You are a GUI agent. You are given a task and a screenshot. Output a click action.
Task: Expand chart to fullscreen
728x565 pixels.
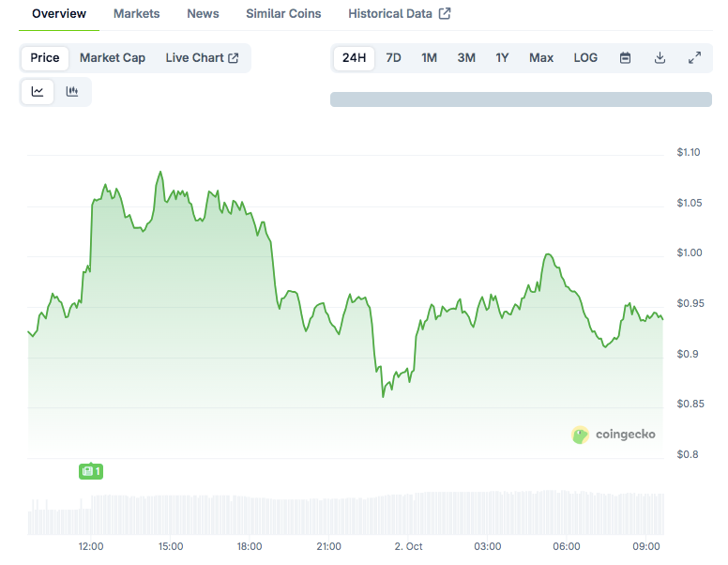tap(694, 57)
